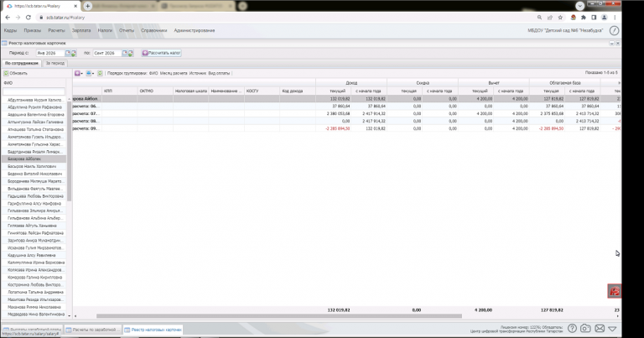Click the browser address bar URL
Viewport: 644px width, 338px height.
click(x=65, y=18)
